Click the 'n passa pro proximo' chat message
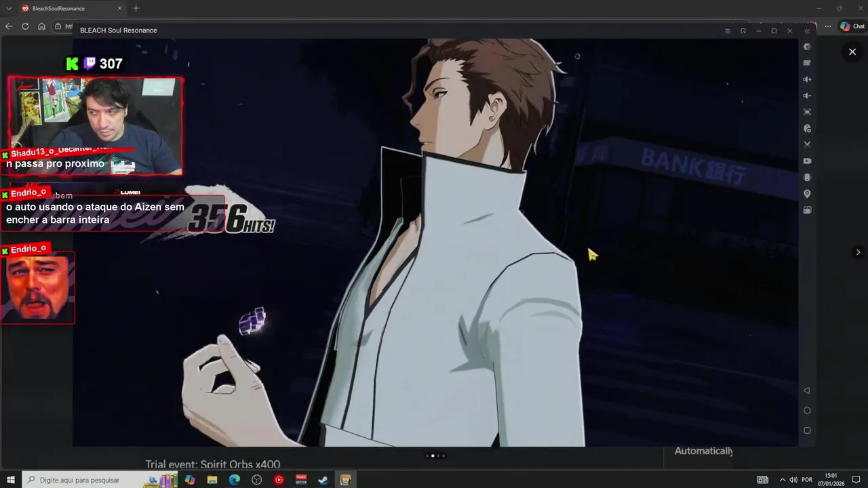Screen dimensions: 868x488 pos(55,163)
